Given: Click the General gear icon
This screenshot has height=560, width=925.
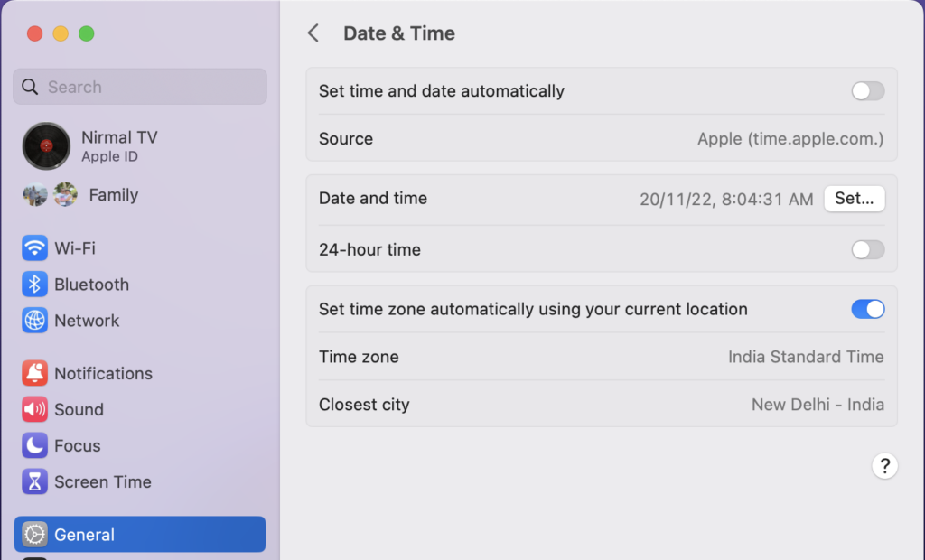Looking at the screenshot, I should [35, 535].
